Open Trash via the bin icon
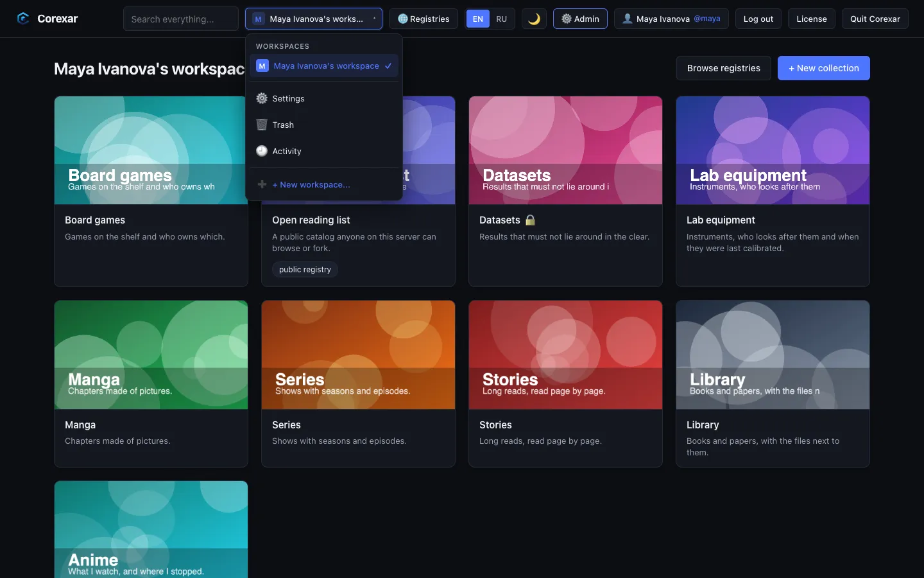The image size is (924, 578). [x=262, y=125]
